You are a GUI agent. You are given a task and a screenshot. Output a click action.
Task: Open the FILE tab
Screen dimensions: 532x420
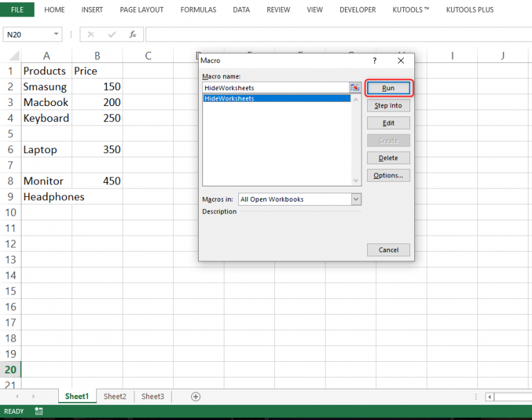[x=17, y=10]
